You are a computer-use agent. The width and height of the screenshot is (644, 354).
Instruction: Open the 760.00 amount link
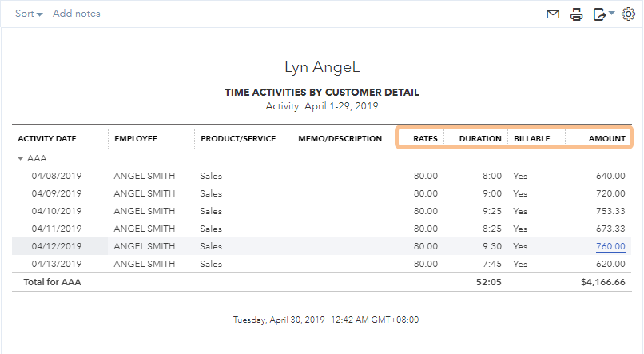pyautogui.click(x=610, y=246)
